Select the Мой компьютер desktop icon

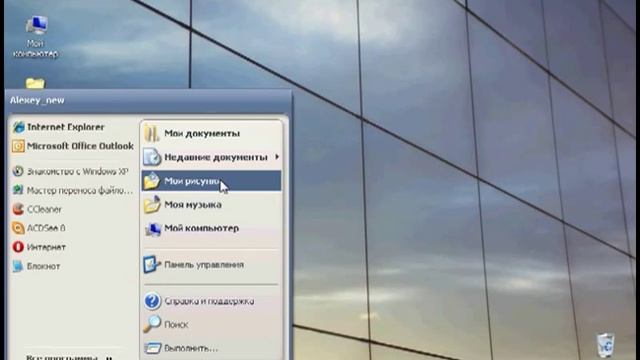pyautogui.click(x=36, y=25)
